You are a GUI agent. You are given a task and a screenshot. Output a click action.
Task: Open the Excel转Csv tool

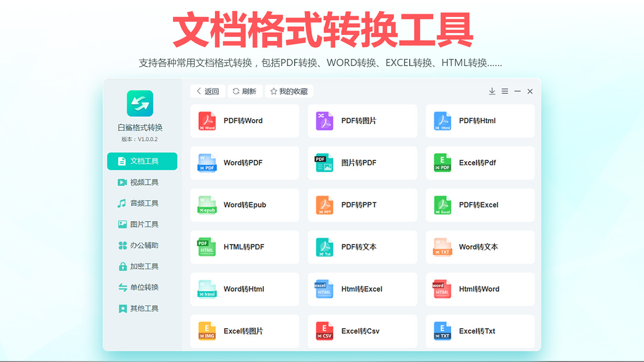362,331
